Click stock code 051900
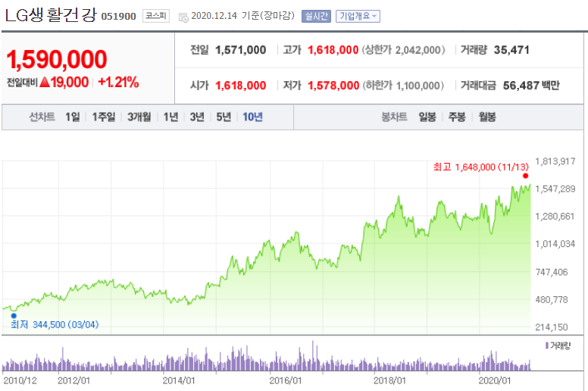 click(x=118, y=17)
